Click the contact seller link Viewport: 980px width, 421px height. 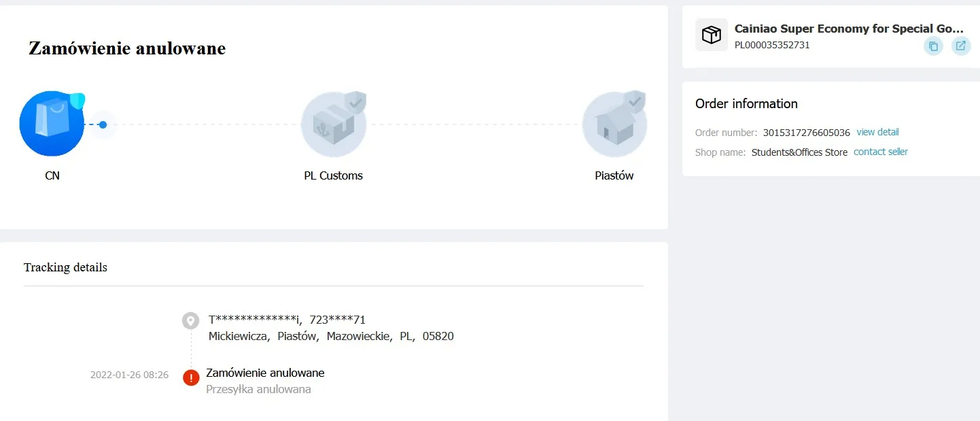point(880,152)
